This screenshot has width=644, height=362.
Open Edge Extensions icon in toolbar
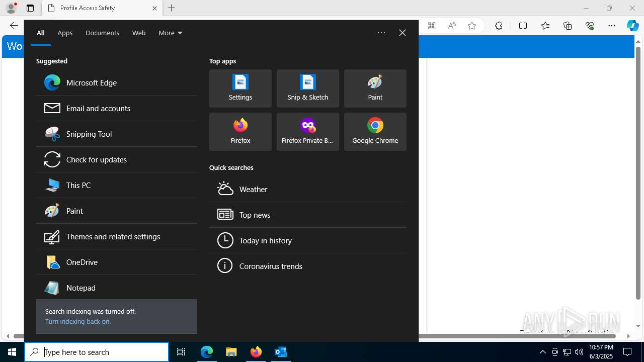(x=499, y=26)
